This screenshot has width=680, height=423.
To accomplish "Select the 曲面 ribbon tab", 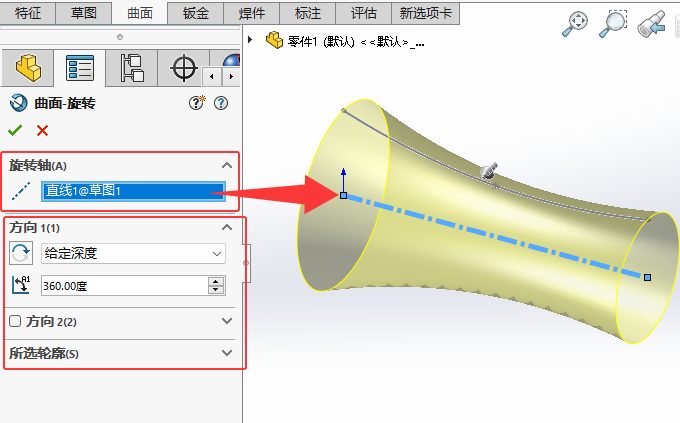I will click(x=140, y=13).
